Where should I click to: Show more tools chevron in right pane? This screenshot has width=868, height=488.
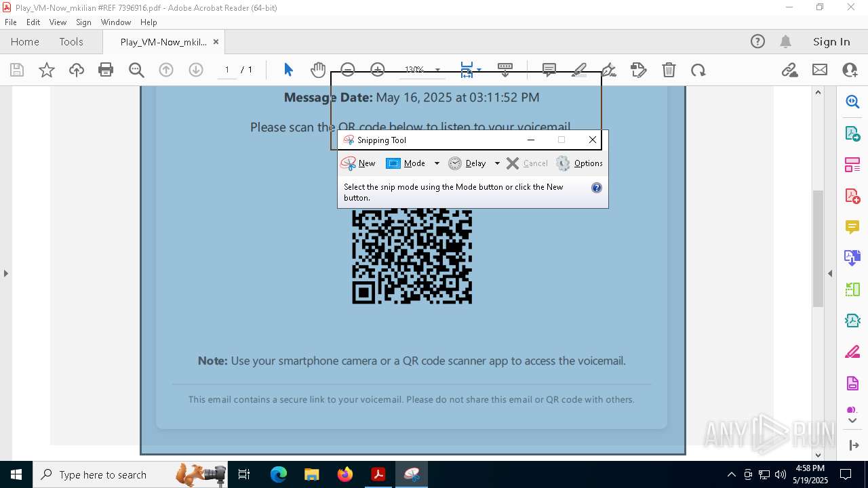852,421
